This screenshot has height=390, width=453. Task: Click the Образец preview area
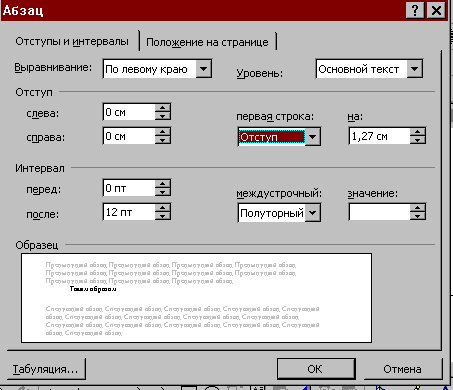196,298
